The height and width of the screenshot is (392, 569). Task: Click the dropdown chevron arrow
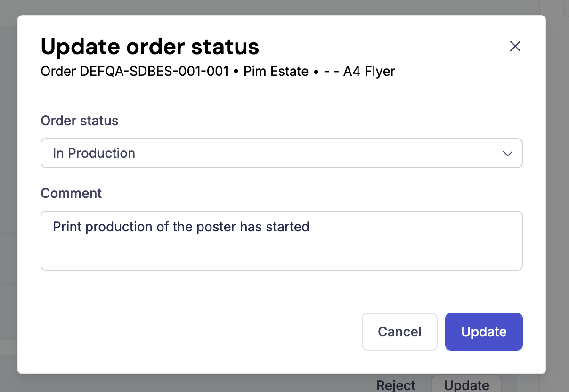pyautogui.click(x=507, y=154)
